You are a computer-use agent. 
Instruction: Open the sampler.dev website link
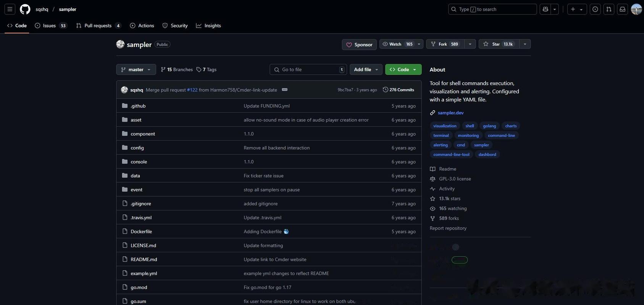(450, 113)
